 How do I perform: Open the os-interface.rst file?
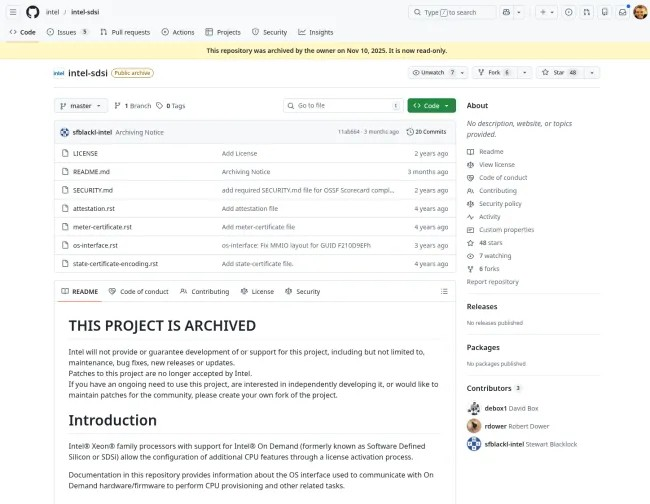tap(95, 245)
